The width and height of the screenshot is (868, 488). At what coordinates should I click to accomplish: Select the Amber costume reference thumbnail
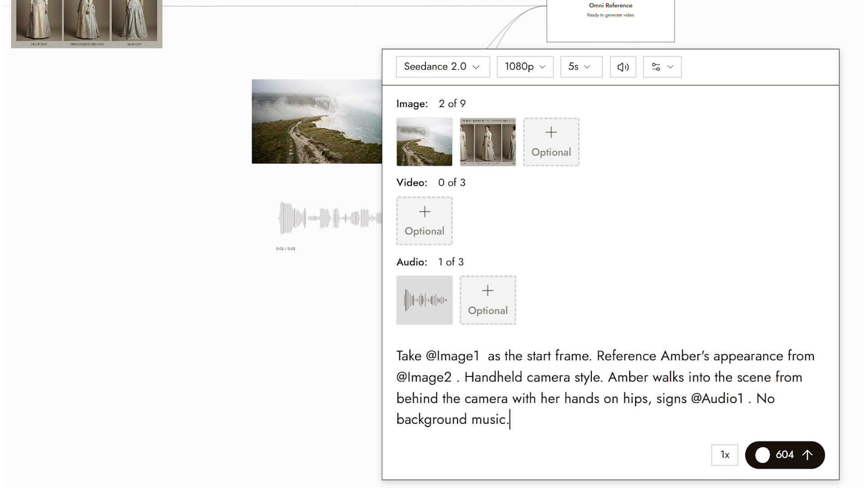[488, 142]
